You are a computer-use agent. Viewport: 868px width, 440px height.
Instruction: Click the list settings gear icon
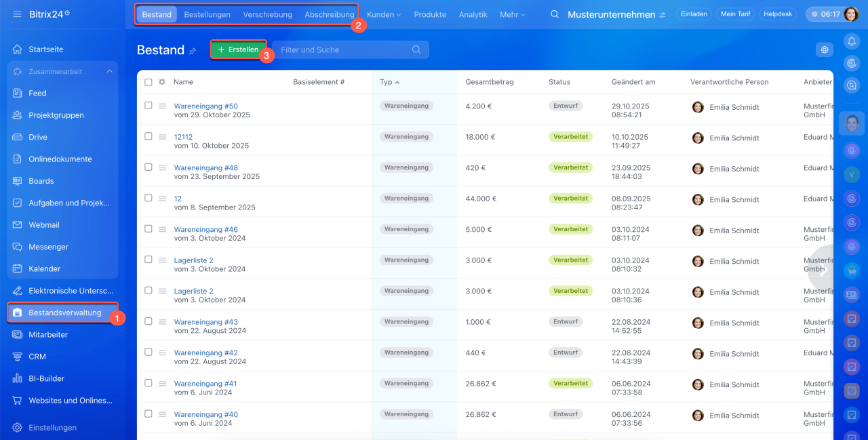[x=825, y=49]
